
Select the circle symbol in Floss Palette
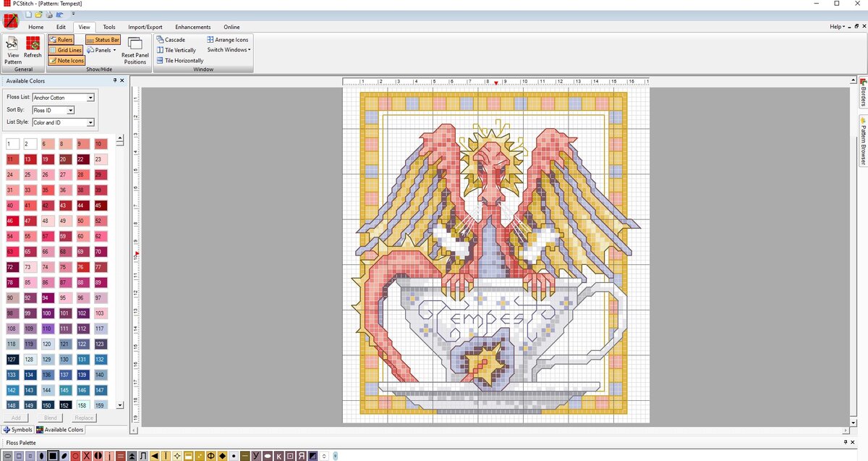[x=75, y=456]
